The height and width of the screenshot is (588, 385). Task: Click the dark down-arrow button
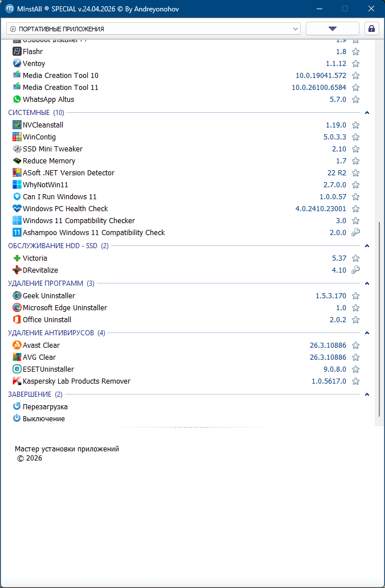333,28
